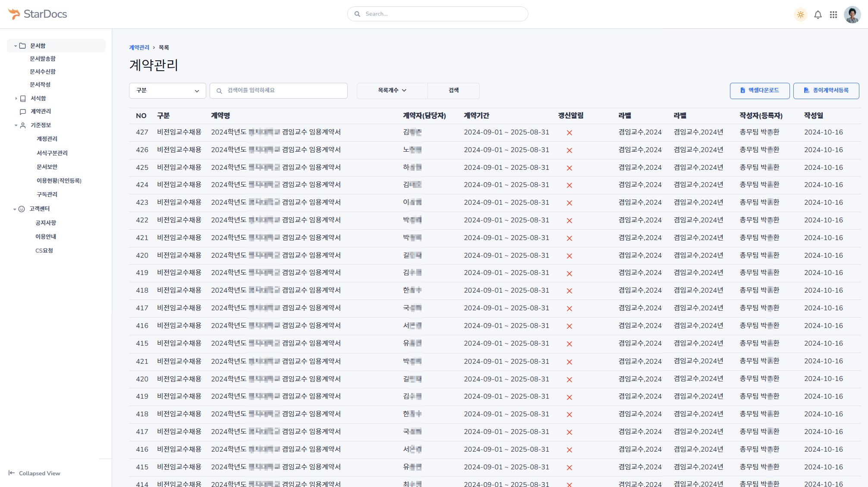
Task: Click the red X in row 422
Action: click(569, 221)
